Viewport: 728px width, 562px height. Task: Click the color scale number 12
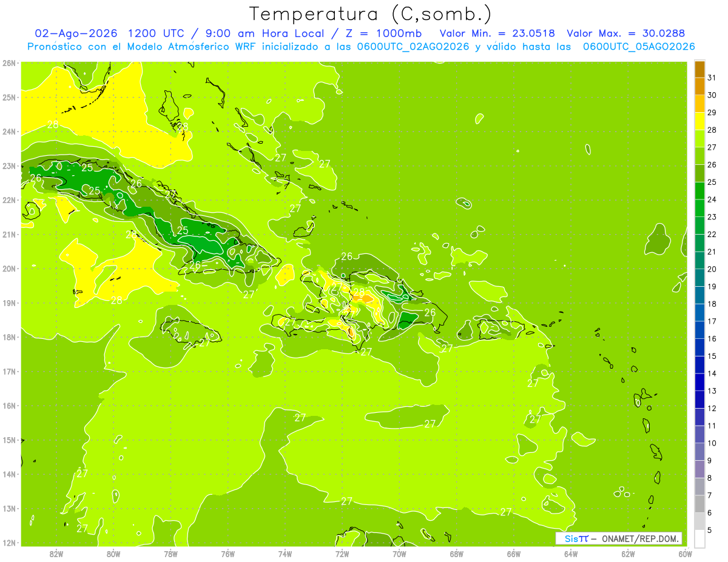coord(712,409)
